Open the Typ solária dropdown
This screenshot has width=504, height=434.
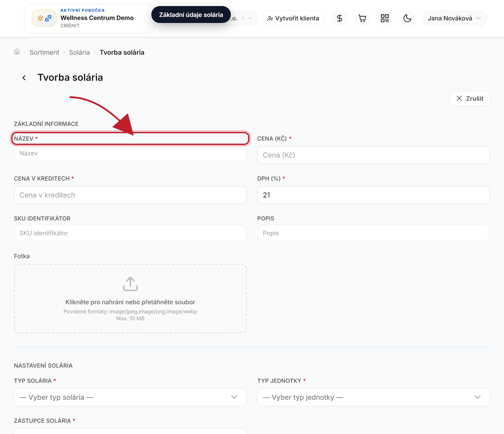(130, 397)
